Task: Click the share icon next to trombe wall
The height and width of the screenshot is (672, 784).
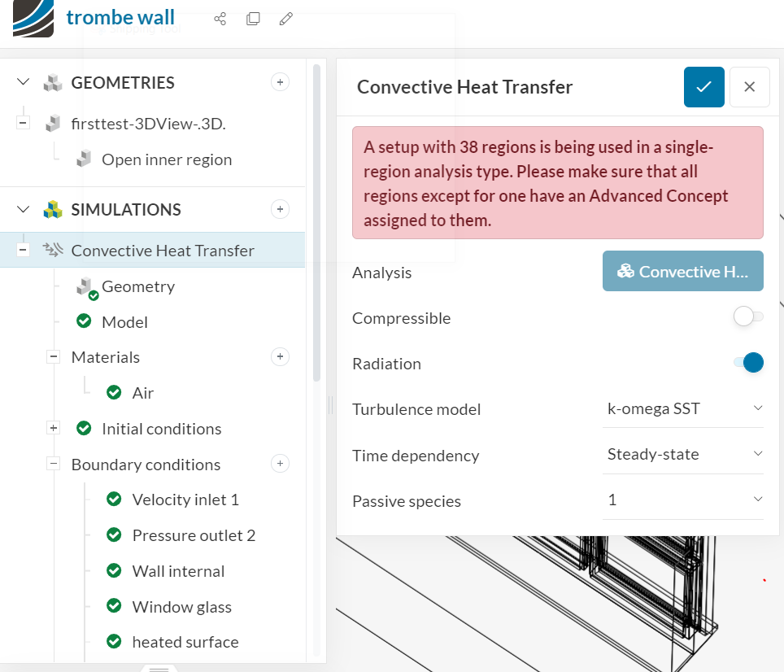Action: click(x=220, y=19)
